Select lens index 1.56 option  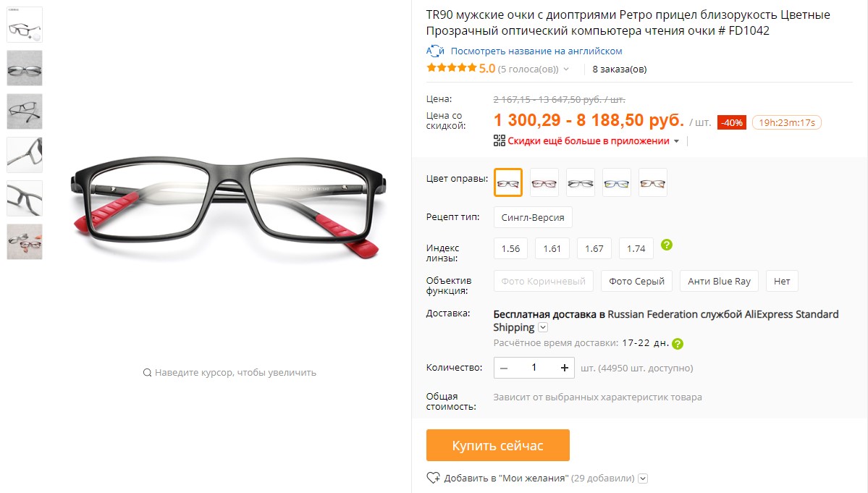pos(510,249)
